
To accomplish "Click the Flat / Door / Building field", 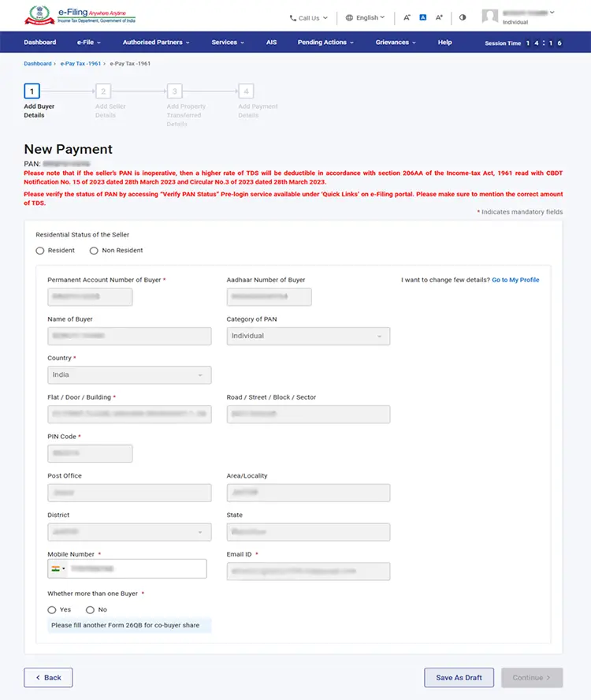I will click(129, 415).
